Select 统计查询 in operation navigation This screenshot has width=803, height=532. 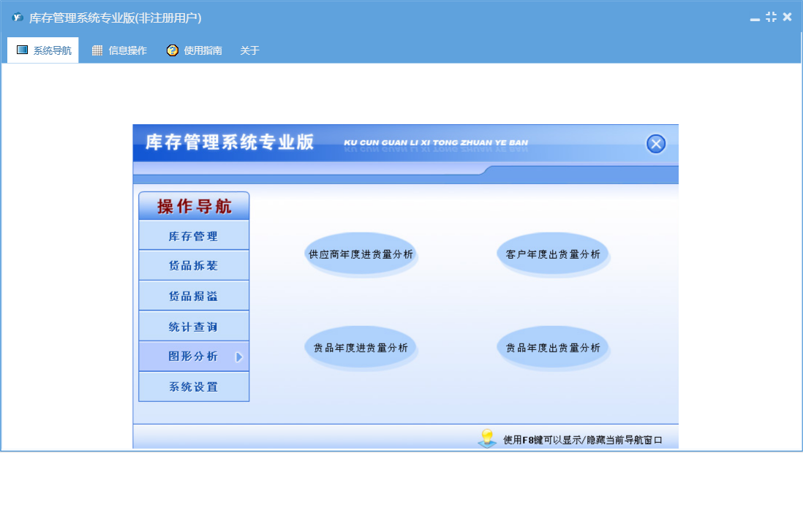tap(194, 327)
